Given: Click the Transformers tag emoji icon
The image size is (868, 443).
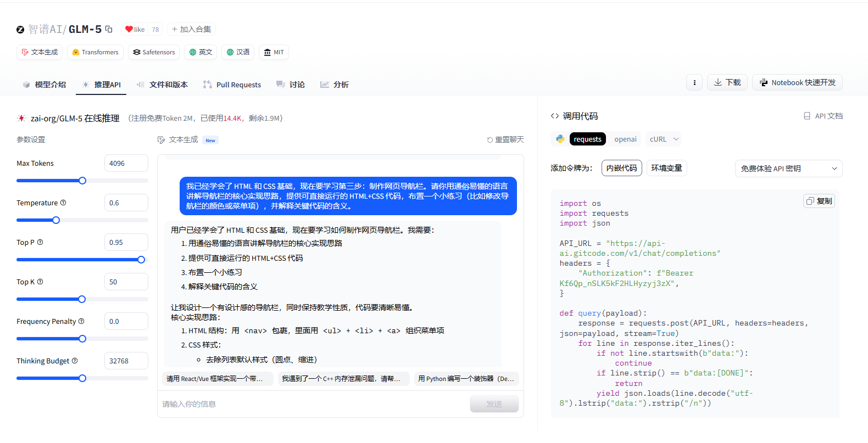Looking at the screenshot, I should [x=76, y=52].
